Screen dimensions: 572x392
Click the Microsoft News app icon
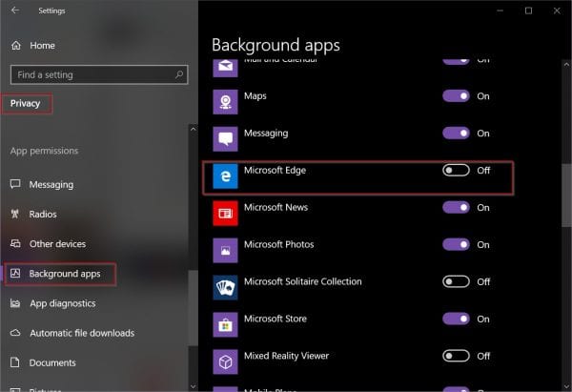coord(224,215)
